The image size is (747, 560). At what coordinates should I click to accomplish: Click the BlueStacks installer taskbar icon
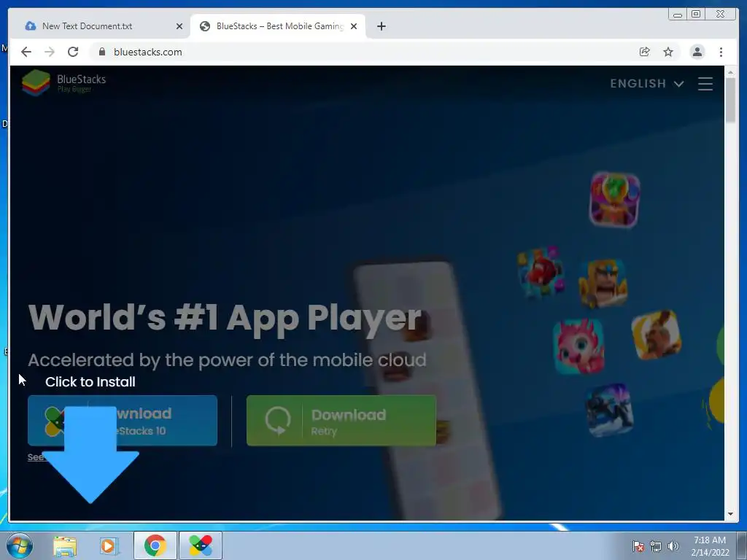tap(201, 545)
